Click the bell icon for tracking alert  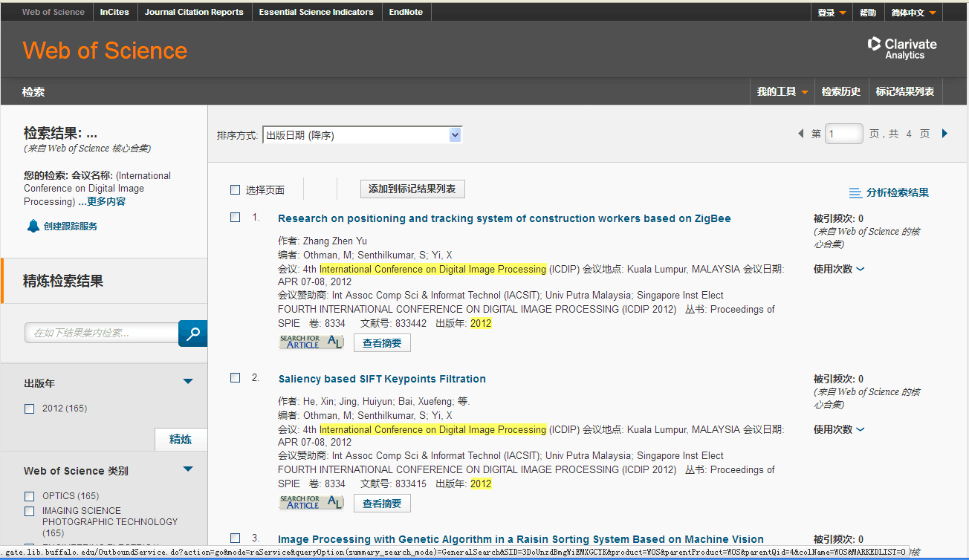[33, 226]
